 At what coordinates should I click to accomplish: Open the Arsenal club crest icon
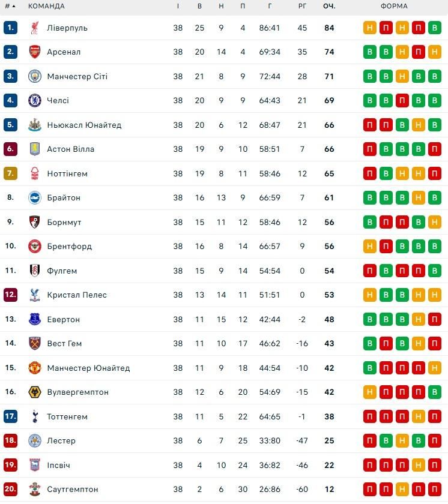coord(35,52)
